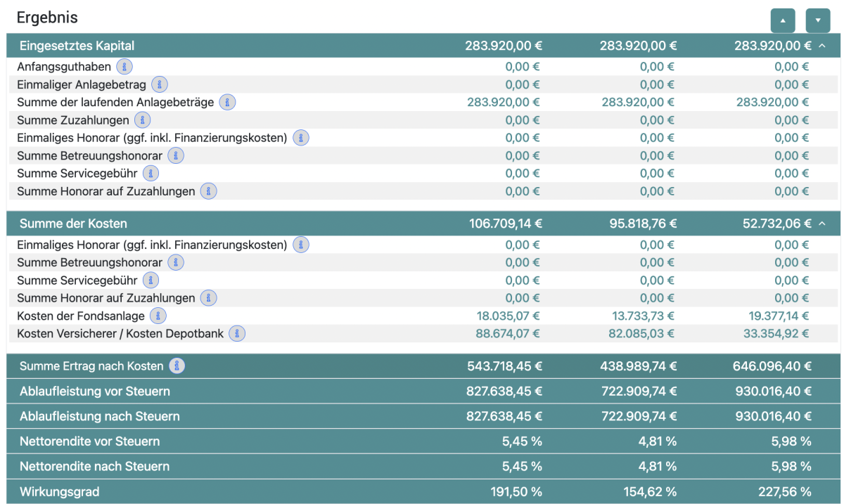Show info for Summe Servicegebühr under Eingesetztes Kapital
Screen dimensions: 844x504
(x=151, y=174)
